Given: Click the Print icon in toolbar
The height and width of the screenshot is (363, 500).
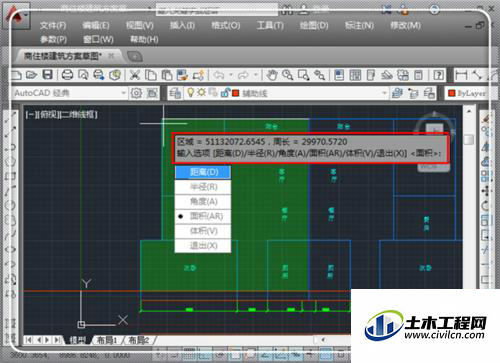Looking at the screenshot, I should click(x=67, y=75).
